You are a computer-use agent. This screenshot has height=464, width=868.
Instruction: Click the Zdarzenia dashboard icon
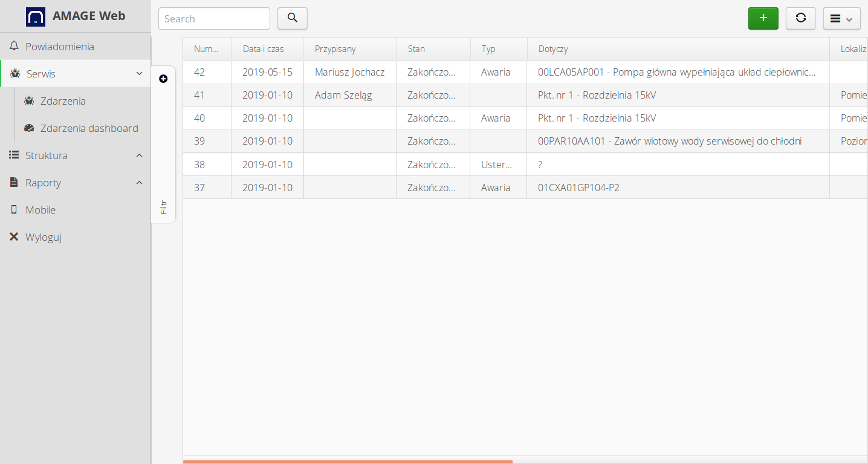[x=29, y=128]
